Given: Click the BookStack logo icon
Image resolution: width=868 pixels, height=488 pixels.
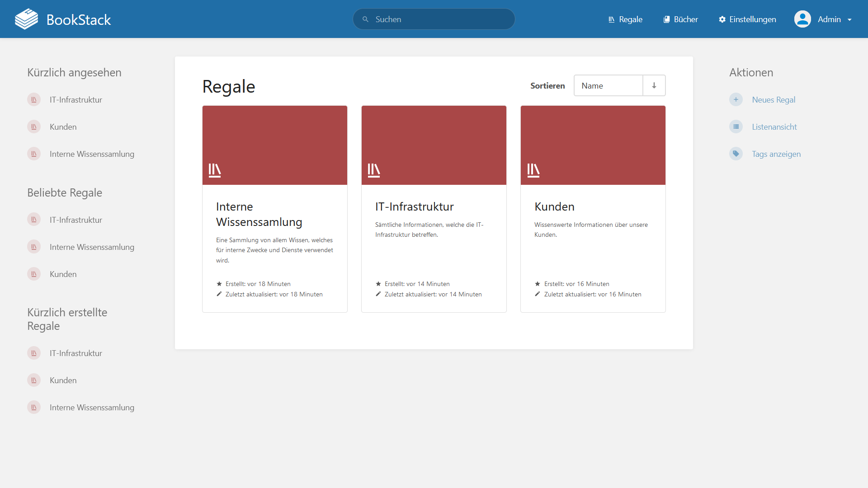Looking at the screenshot, I should click(26, 19).
